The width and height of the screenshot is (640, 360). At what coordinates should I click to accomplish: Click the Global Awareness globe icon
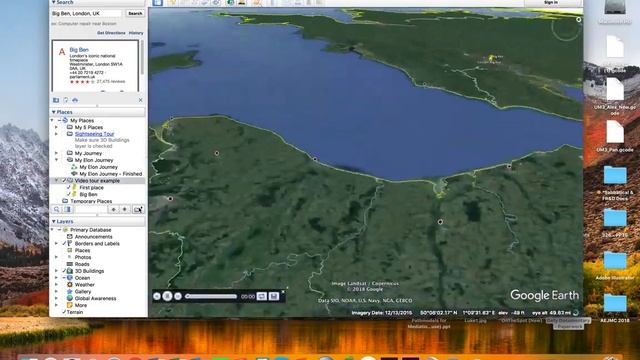(x=70, y=298)
